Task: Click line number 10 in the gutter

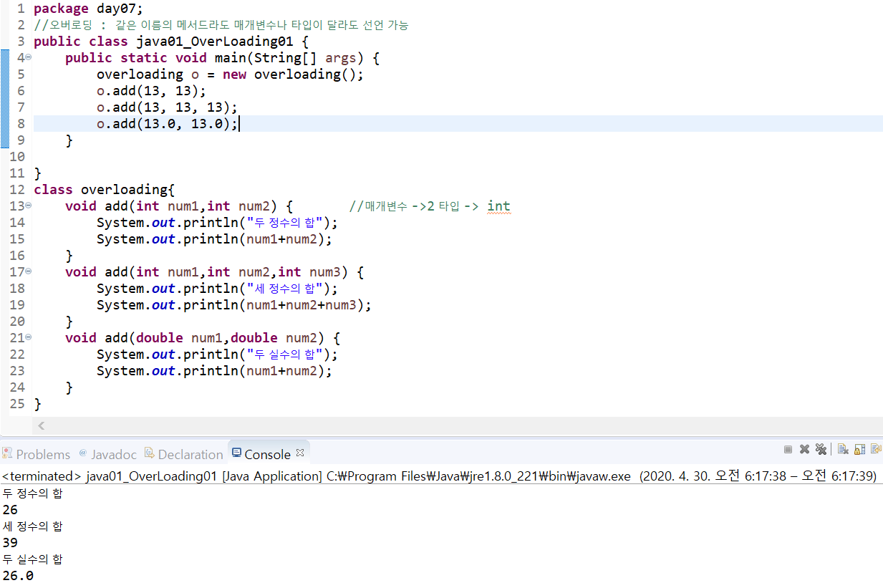Action: point(17,156)
